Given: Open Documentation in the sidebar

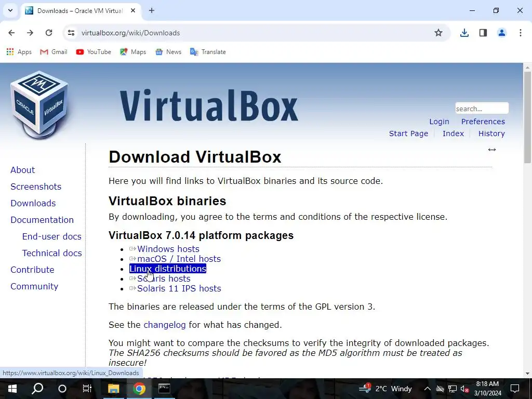Looking at the screenshot, I should coord(42,220).
